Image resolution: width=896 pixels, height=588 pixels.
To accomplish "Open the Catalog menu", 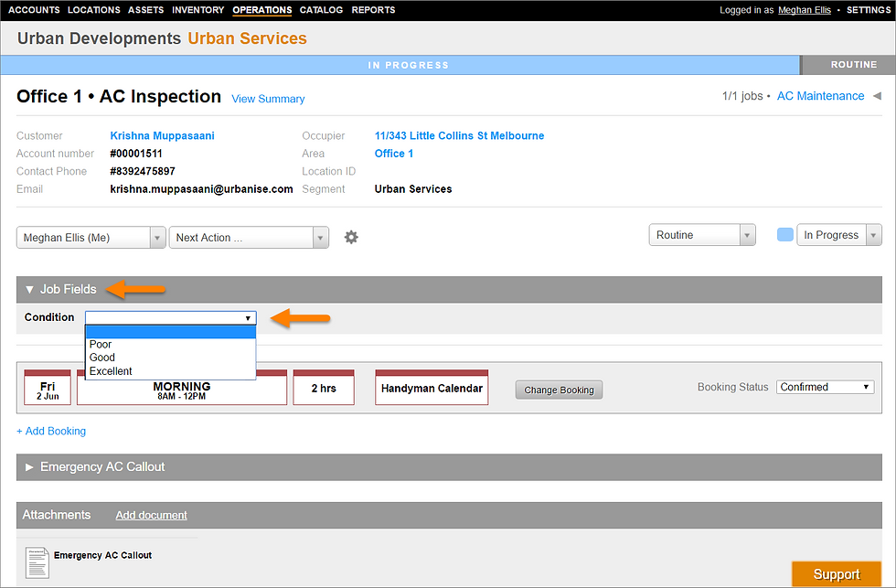I will click(x=321, y=10).
